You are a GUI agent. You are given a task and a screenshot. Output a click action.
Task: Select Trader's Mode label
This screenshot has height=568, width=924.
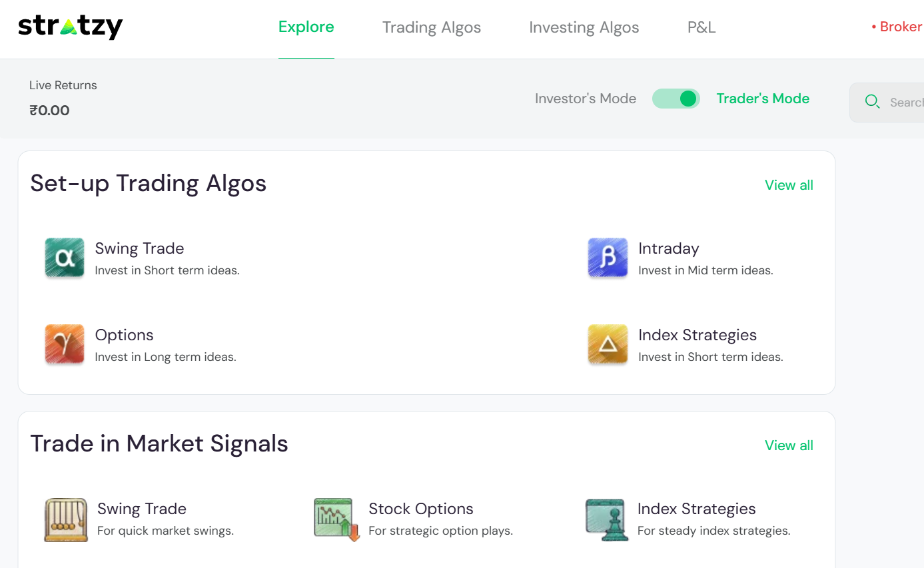(x=763, y=99)
